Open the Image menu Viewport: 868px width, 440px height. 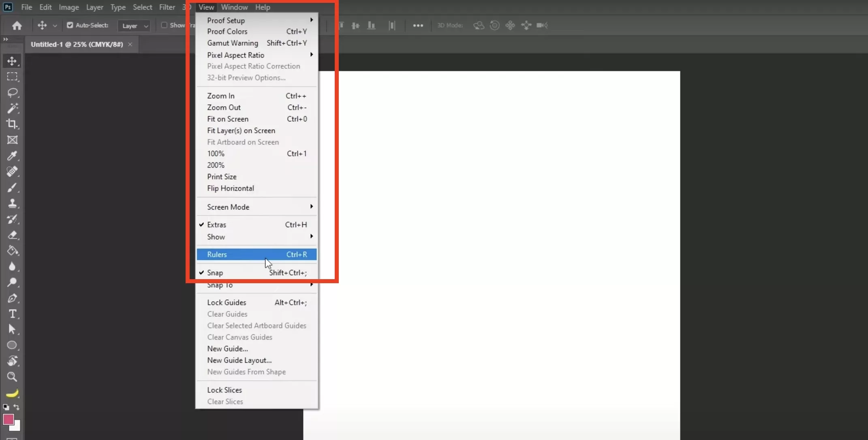click(x=69, y=7)
